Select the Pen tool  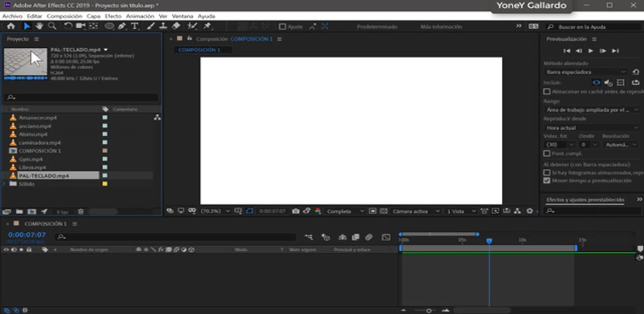(x=121, y=26)
